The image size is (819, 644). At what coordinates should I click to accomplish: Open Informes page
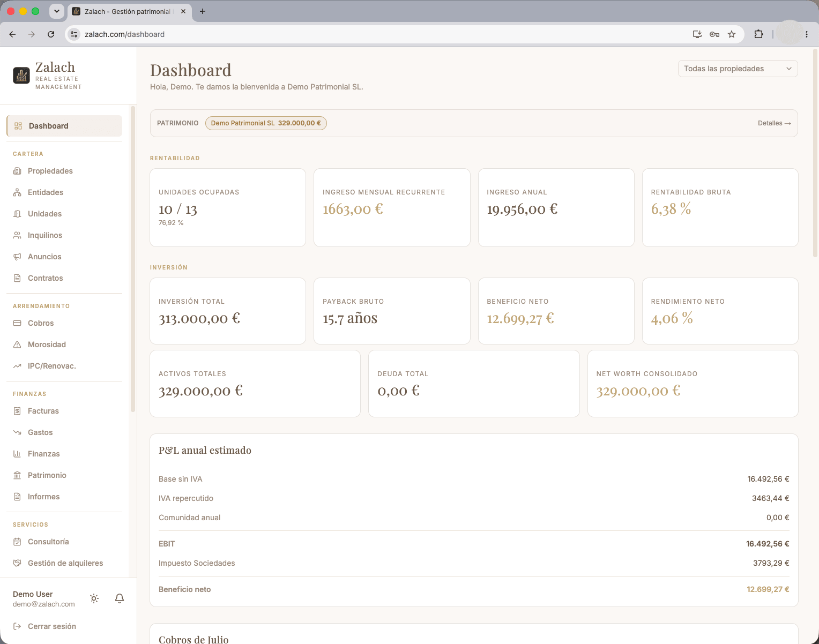click(64, 497)
